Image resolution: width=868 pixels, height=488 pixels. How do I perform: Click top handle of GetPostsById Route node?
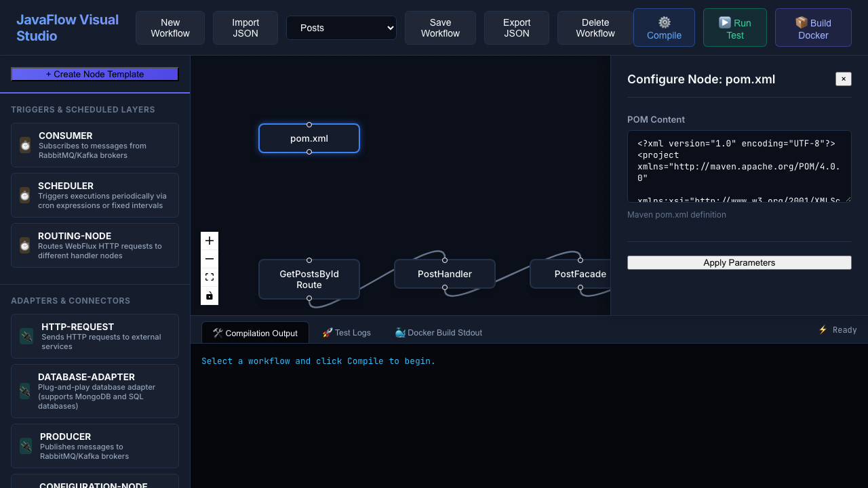309,260
